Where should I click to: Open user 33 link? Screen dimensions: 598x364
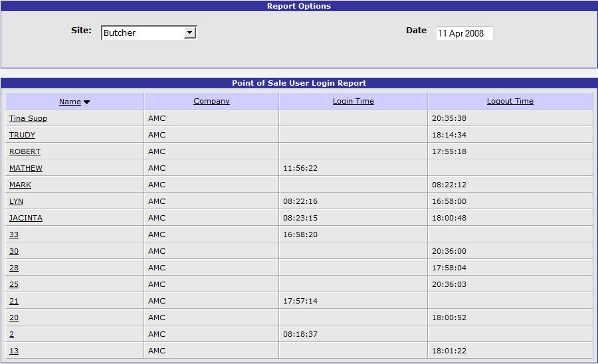pos(14,234)
